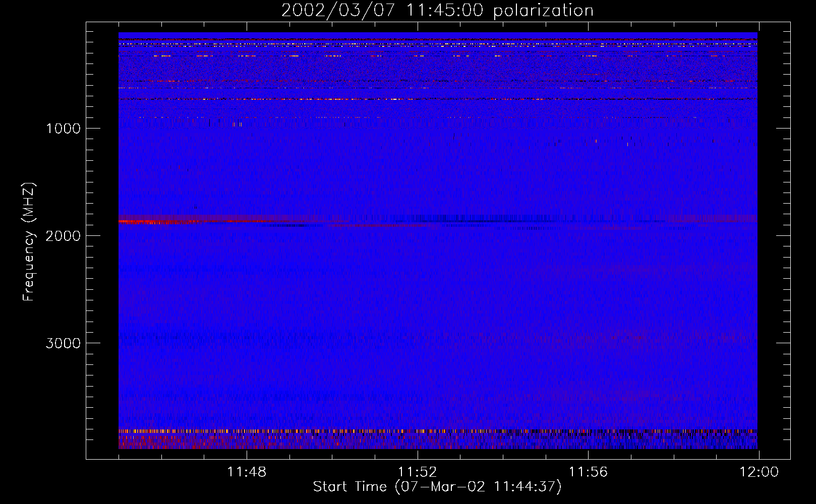
Task: Click the plot title '2002/03/07 11:45:00 polarization'
Action: [437, 10]
